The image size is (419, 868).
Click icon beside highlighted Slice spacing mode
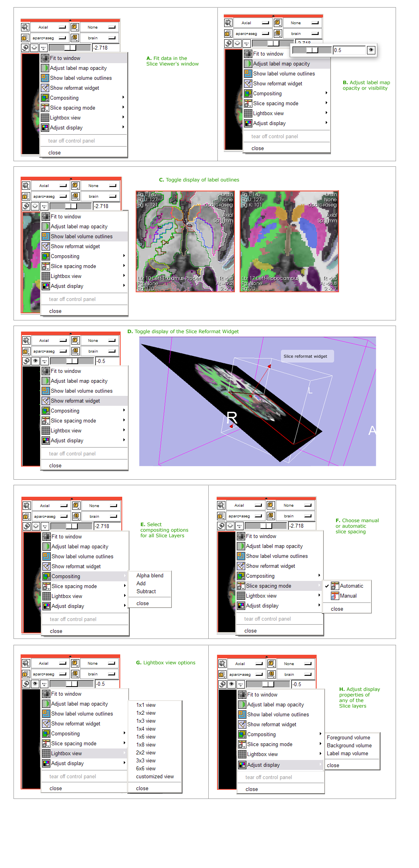[x=241, y=586]
